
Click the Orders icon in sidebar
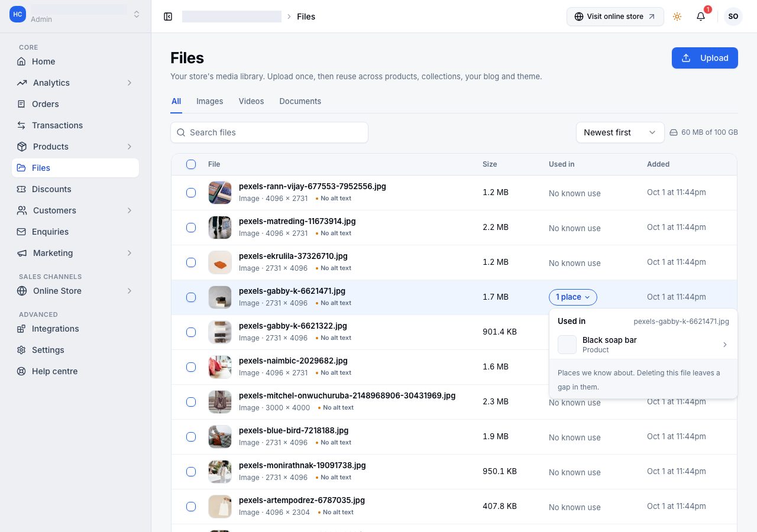(21, 104)
